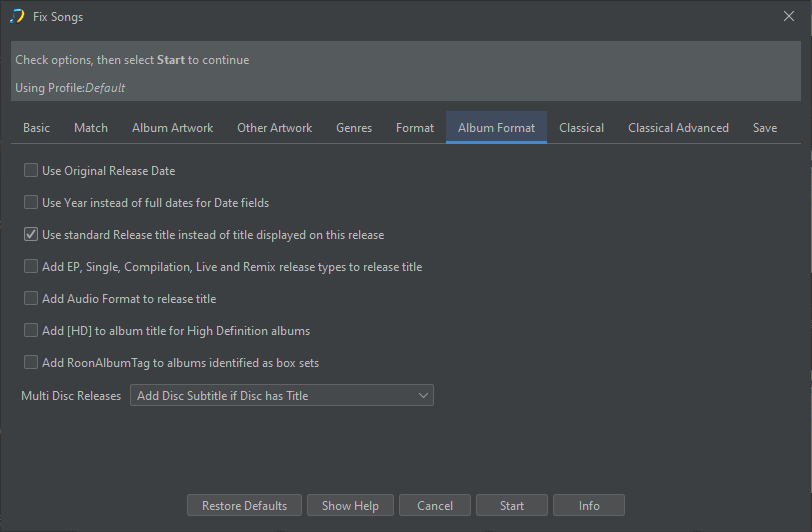The image size is (812, 532).
Task: Click the Restore Defaults button
Action: (x=244, y=506)
